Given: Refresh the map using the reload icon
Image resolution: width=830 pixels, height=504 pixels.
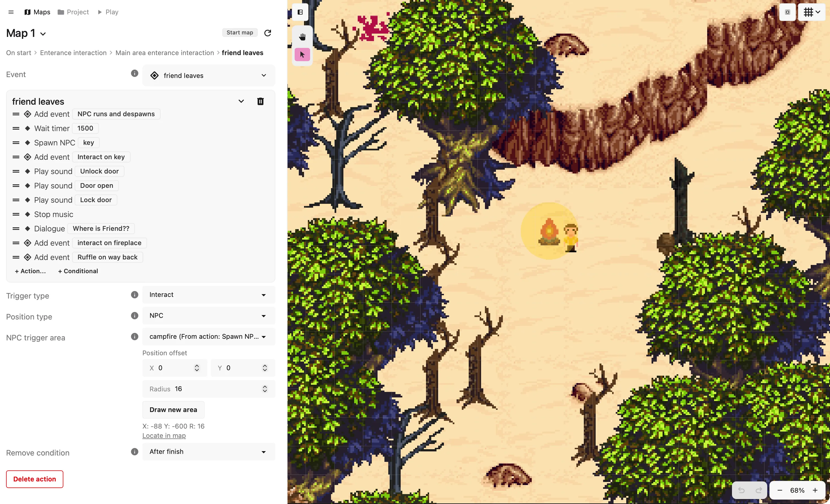Looking at the screenshot, I should click(x=267, y=33).
